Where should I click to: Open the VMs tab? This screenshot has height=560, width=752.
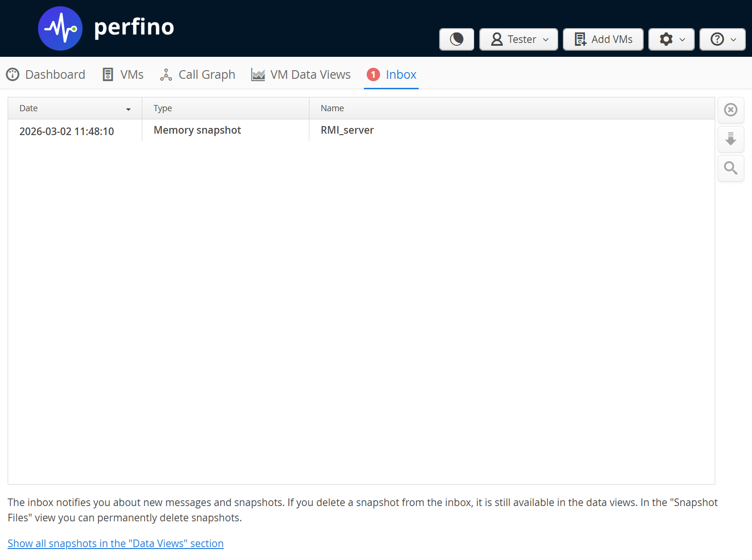pyautogui.click(x=123, y=74)
